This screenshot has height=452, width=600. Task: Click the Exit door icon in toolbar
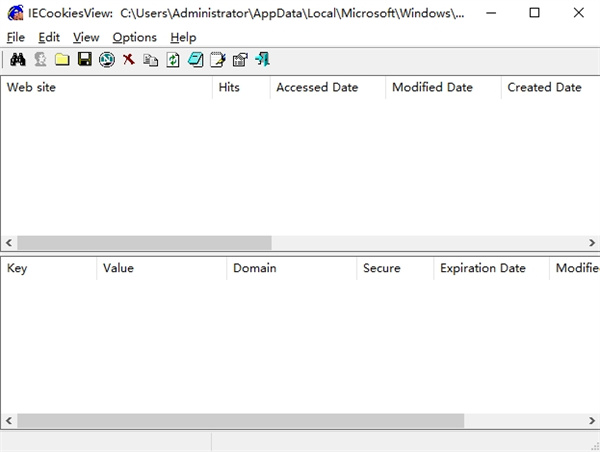[262, 60]
